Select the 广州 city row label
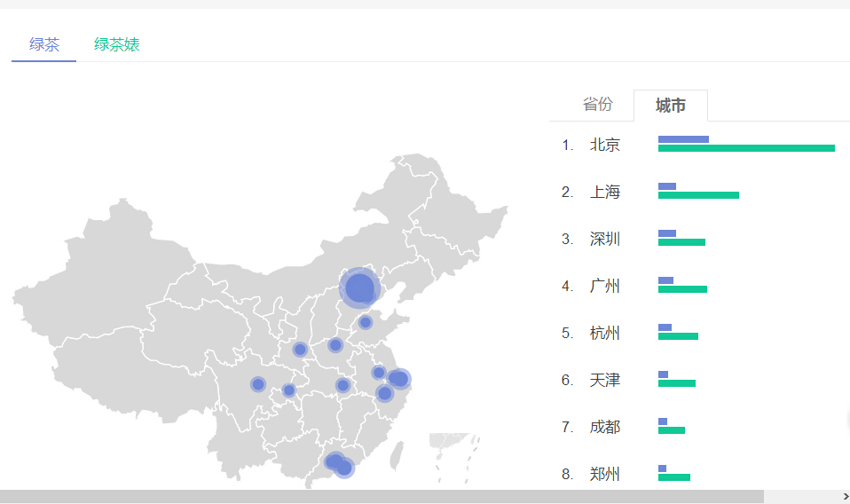Image resolution: width=850 pixels, height=504 pixels. [x=605, y=286]
